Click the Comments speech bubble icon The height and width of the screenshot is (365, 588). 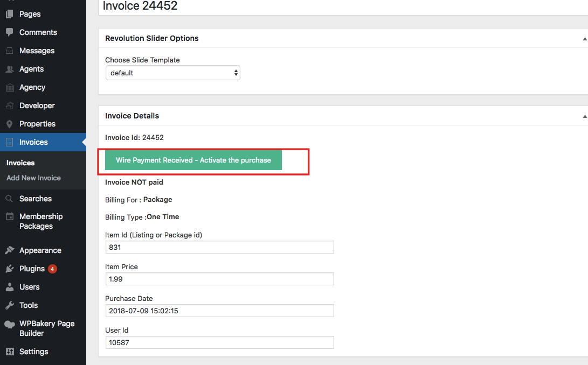click(10, 32)
